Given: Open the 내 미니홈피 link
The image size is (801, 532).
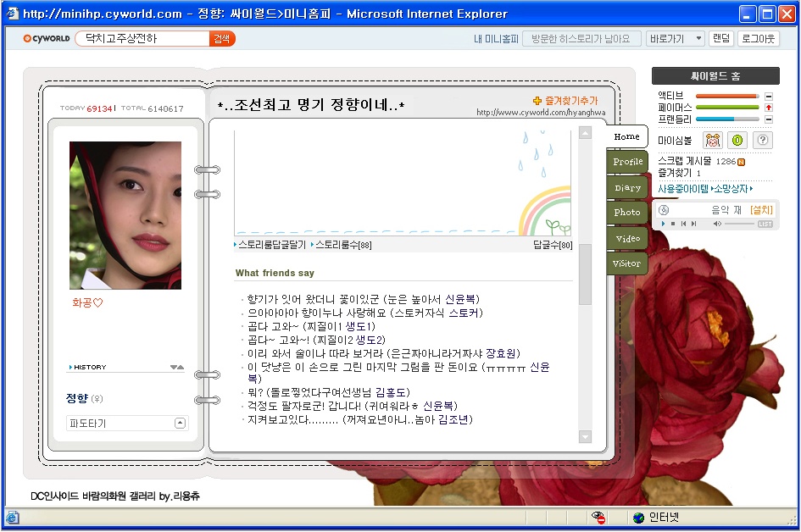Looking at the screenshot, I should click(496, 39).
